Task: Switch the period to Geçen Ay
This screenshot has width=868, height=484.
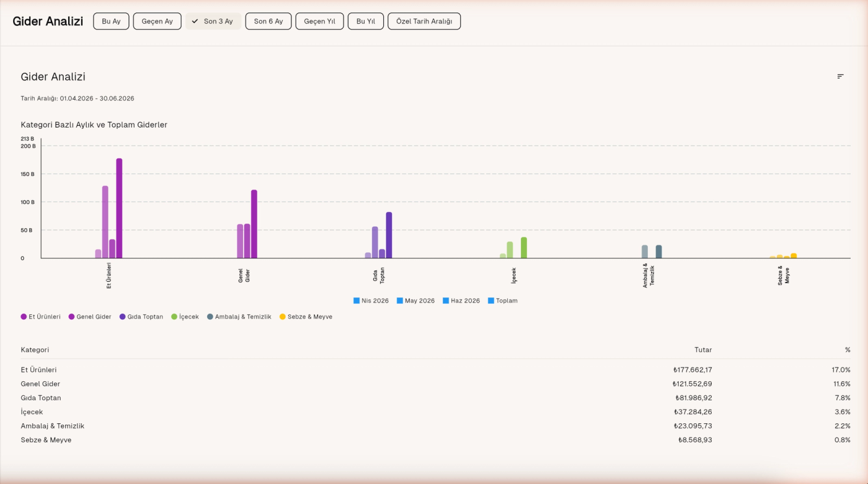Action: click(157, 21)
